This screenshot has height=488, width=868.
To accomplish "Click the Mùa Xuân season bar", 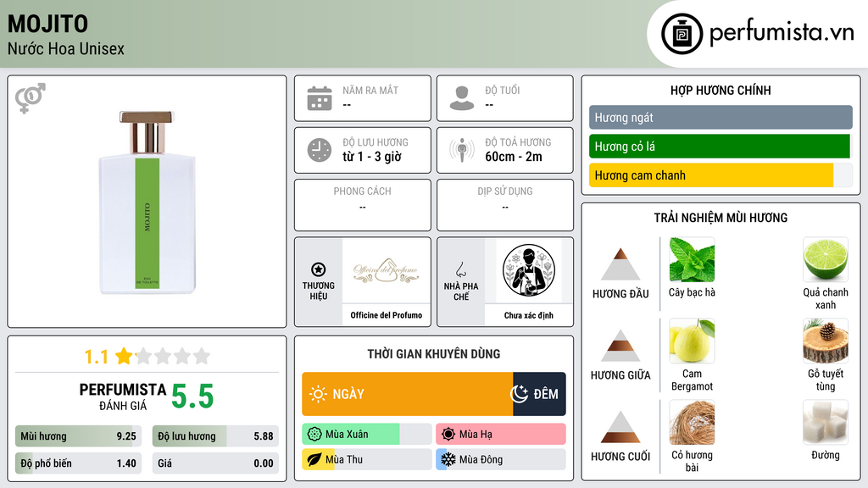I will coord(367,435).
